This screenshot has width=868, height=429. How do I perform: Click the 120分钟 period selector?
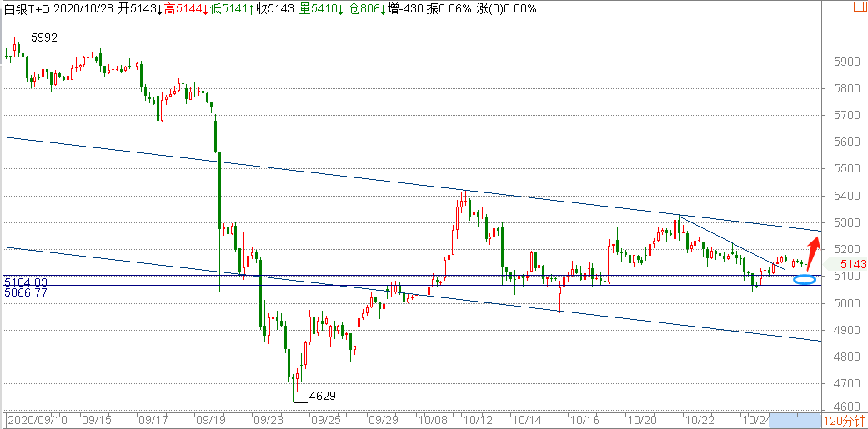point(845,422)
